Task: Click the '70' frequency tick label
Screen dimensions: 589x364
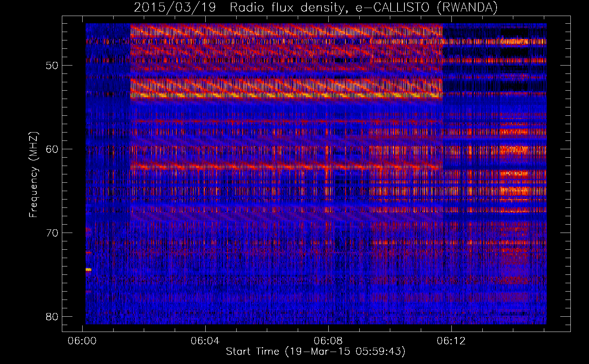Action: [x=52, y=233]
